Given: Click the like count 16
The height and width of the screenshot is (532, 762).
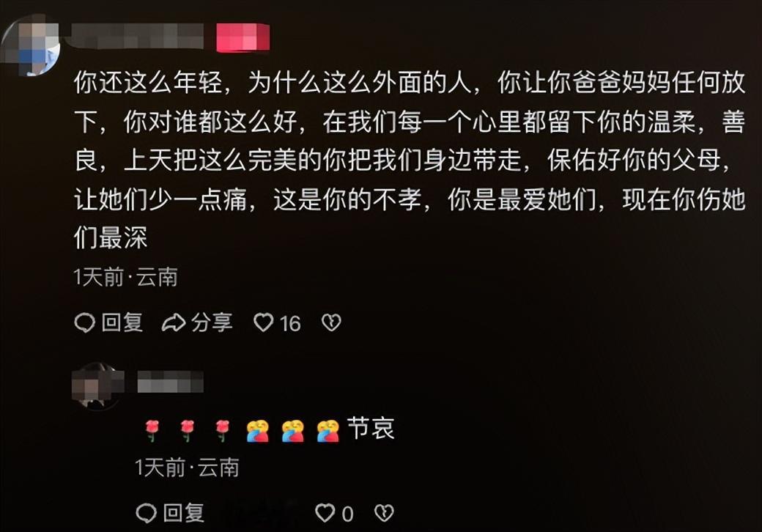Looking at the screenshot, I should (x=290, y=324).
